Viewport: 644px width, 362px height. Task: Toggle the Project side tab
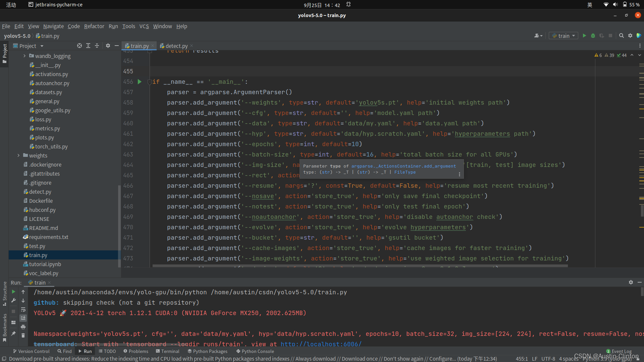(5, 54)
